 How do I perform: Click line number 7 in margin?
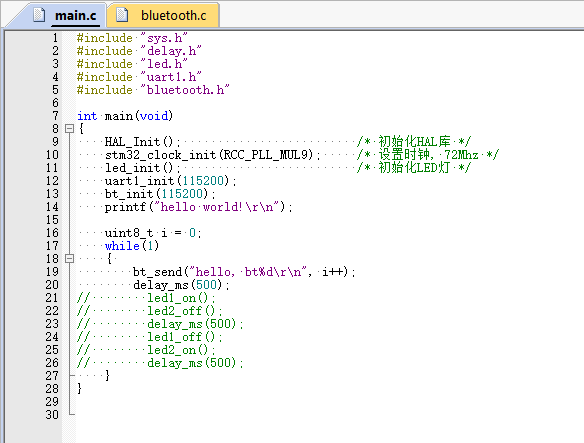coord(55,116)
